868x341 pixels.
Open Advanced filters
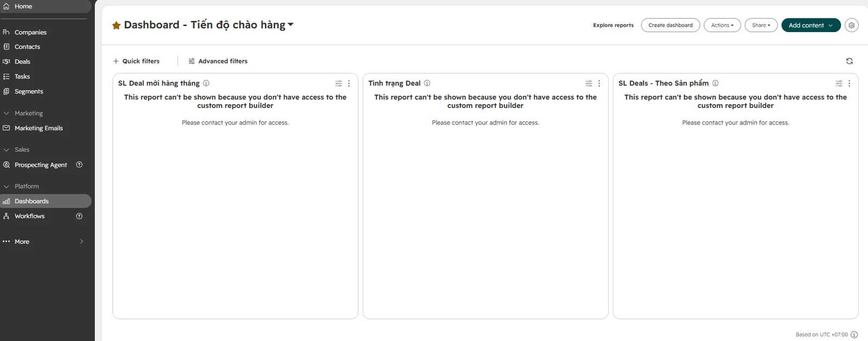coord(218,61)
